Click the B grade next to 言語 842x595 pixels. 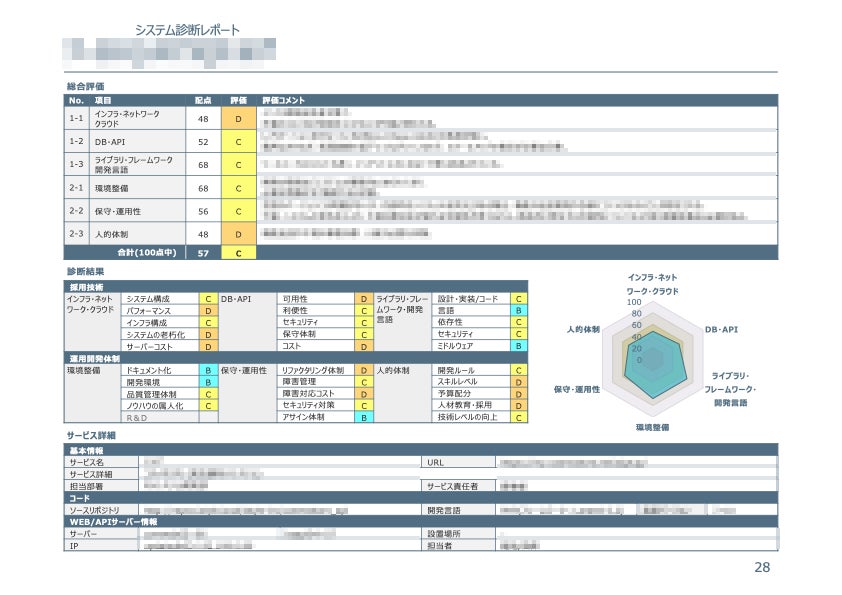click(518, 310)
